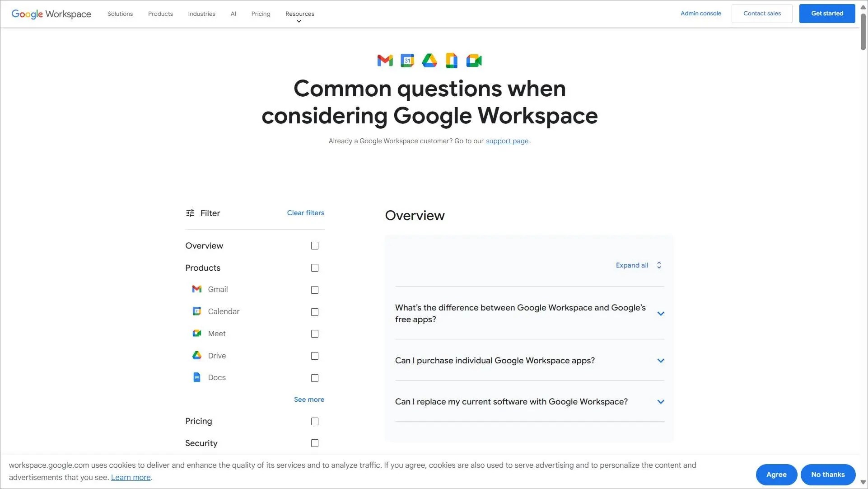The image size is (868, 489).
Task: Click the Filter sliders icon
Action: [190, 213]
